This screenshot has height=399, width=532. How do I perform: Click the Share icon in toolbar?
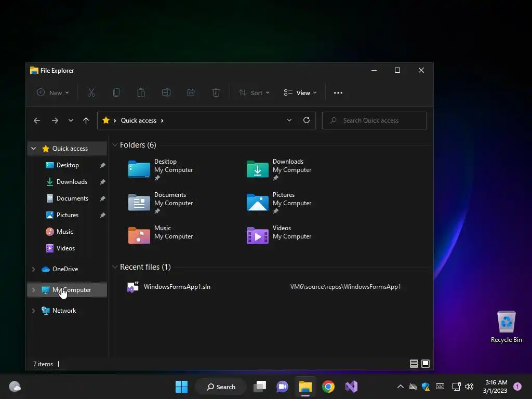[191, 92]
